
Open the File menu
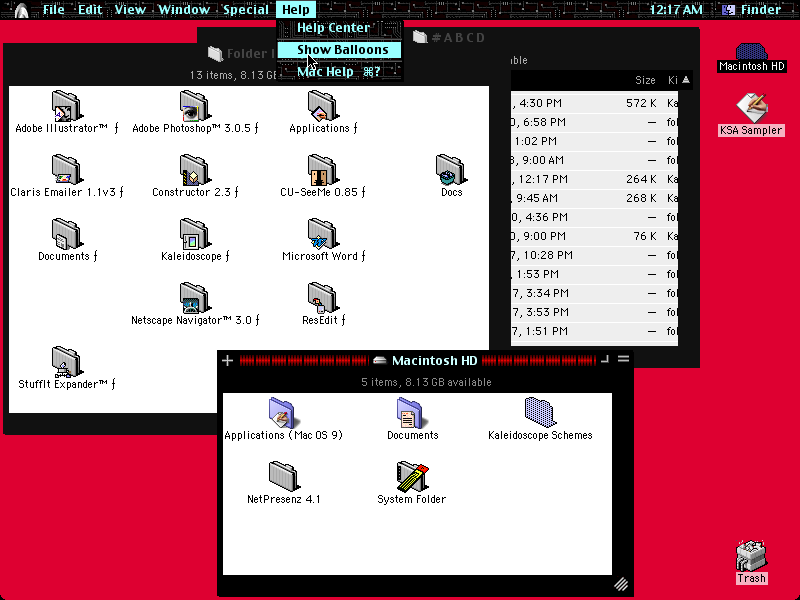pos(54,10)
